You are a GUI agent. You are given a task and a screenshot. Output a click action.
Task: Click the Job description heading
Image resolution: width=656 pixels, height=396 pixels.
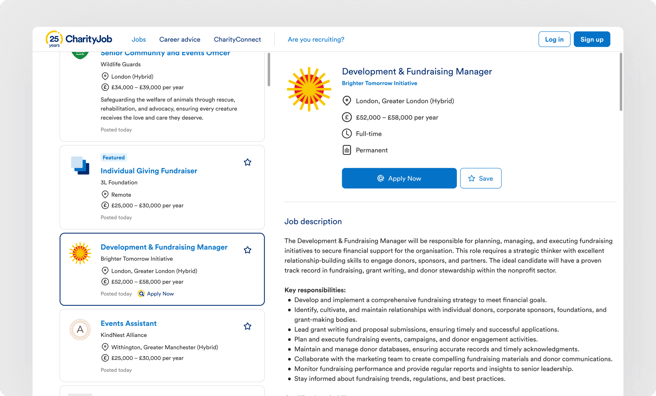313,222
